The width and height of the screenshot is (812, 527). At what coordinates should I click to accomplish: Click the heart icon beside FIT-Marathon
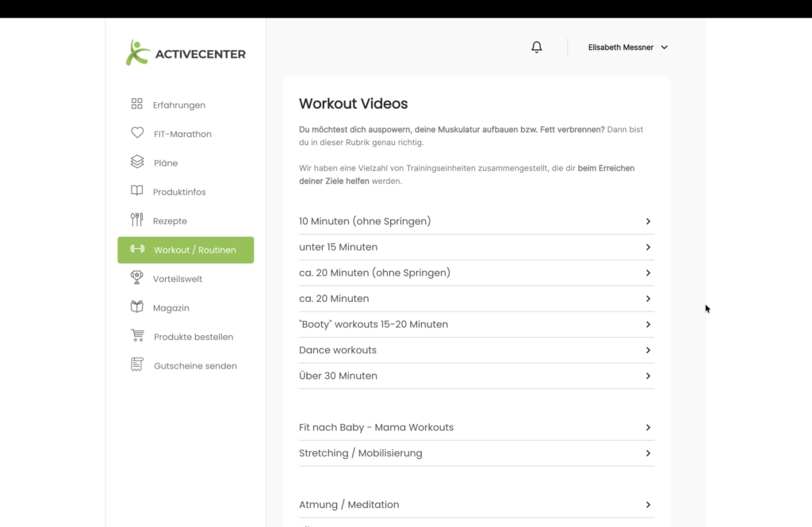click(x=137, y=133)
